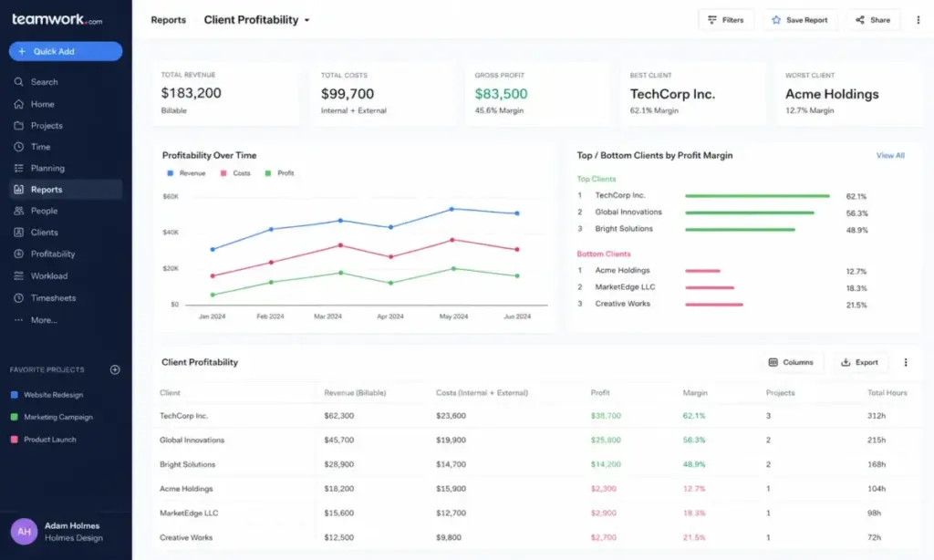
Task: Open the Planning section
Action: tap(66, 168)
